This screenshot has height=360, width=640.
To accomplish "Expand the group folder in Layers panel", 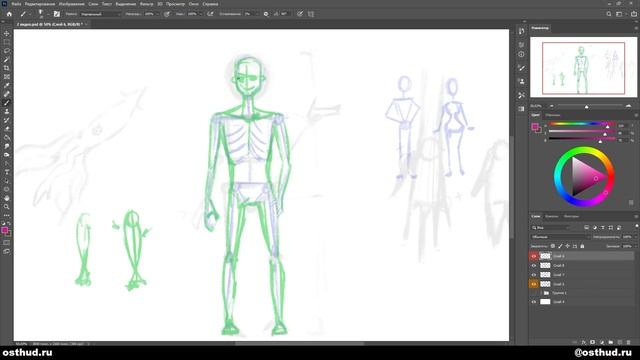I will (x=541, y=293).
